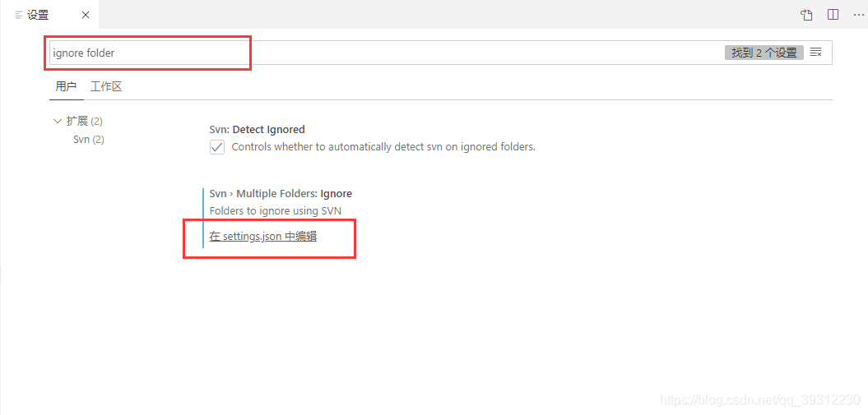Close the 设置 tab

click(x=86, y=15)
